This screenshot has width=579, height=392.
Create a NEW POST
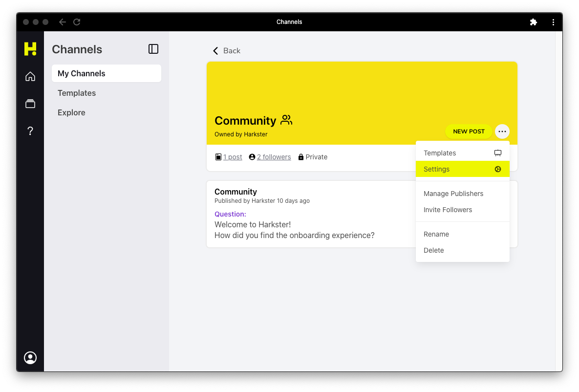[x=469, y=131]
